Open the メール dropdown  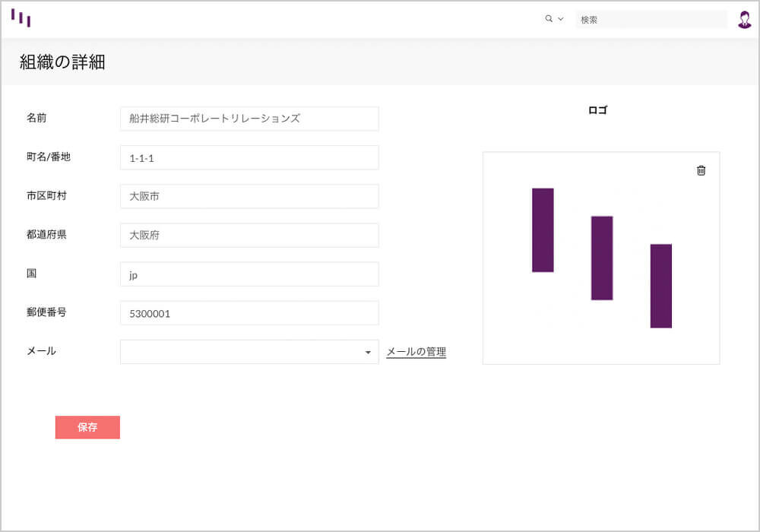pyautogui.click(x=249, y=352)
